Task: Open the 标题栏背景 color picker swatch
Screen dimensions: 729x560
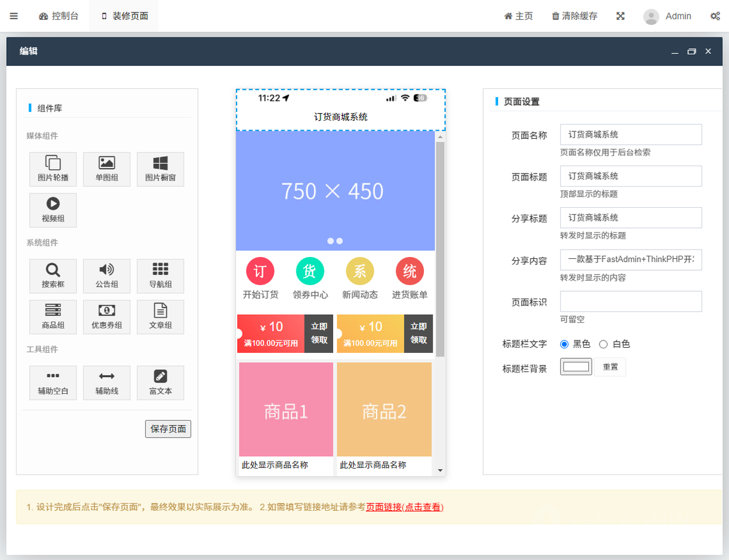Action: point(576,366)
